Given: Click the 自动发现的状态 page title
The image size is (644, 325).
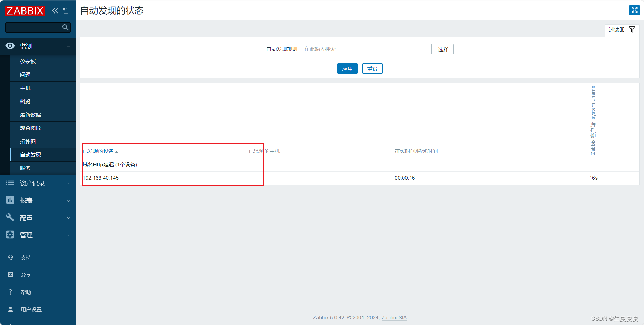Looking at the screenshot, I should pos(112,10).
